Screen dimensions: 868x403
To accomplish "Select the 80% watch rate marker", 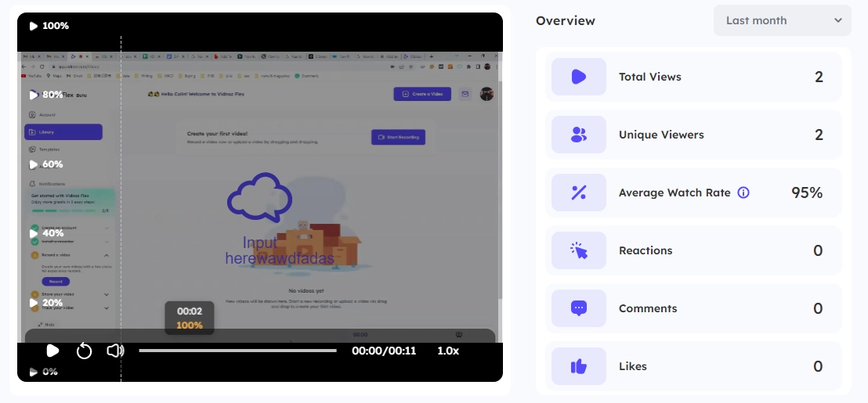I will pos(46,95).
